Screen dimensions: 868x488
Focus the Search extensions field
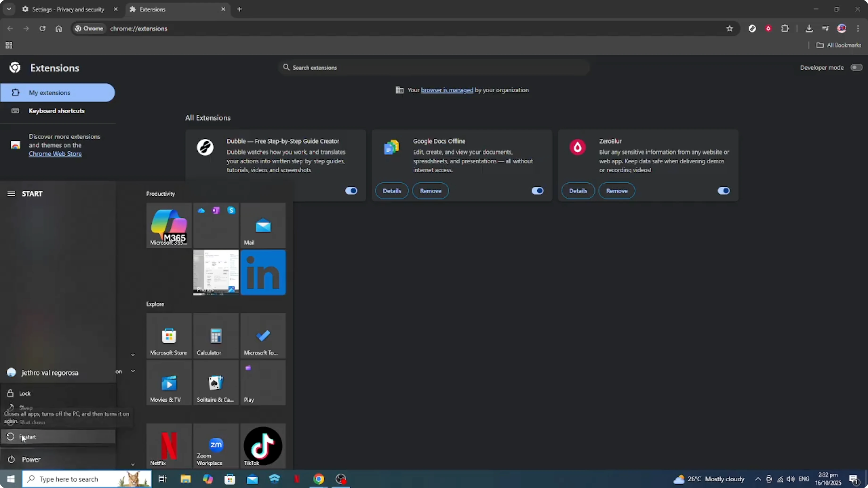click(x=434, y=68)
